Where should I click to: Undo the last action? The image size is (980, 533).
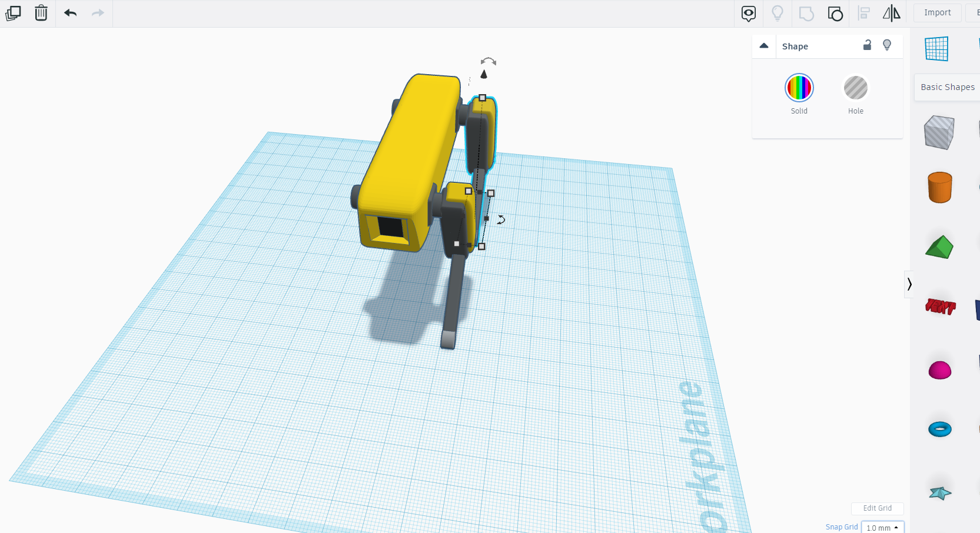coord(71,13)
